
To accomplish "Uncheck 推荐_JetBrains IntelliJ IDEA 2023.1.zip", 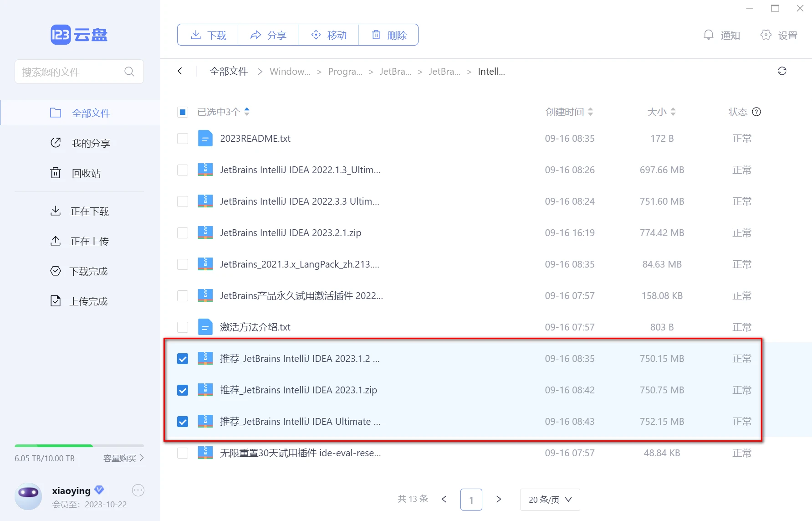I will pos(183,390).
